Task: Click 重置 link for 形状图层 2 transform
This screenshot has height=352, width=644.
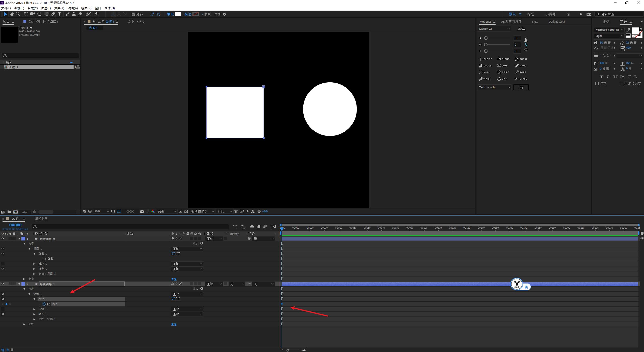Action: point(174,279)
